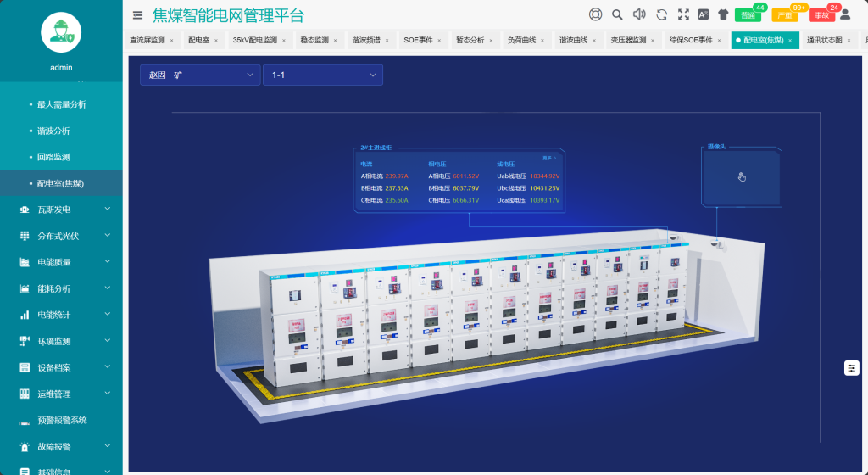Expand the 电能统计 menu chevron
This screenshot has width=868, height=475.
point(108,314)
